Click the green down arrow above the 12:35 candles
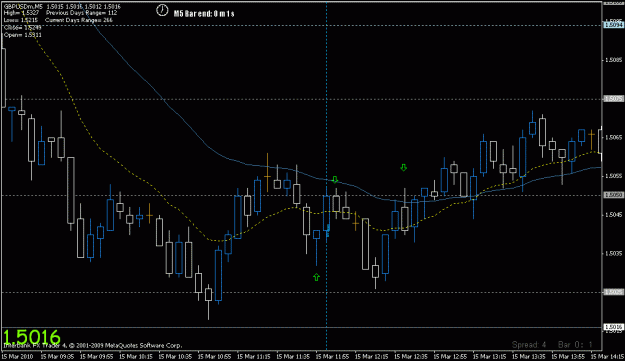Viewport: 625px width, 361px height. 403,168
